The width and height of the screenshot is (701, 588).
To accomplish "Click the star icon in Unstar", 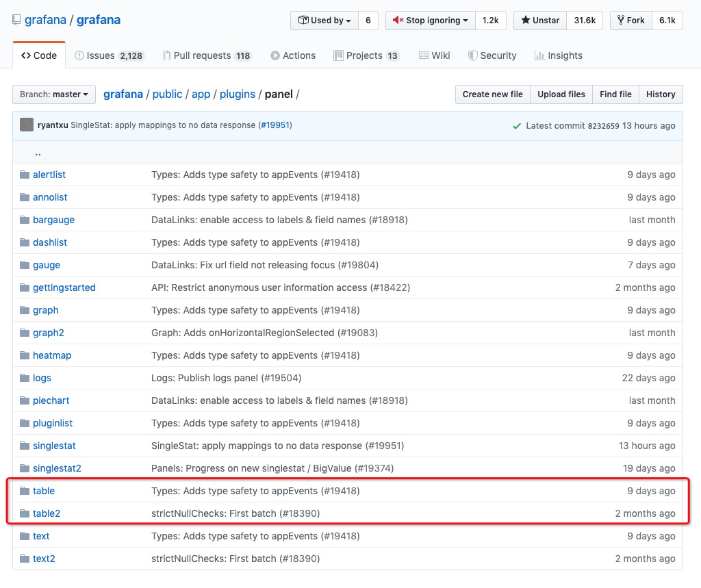I will pos(526,20).
